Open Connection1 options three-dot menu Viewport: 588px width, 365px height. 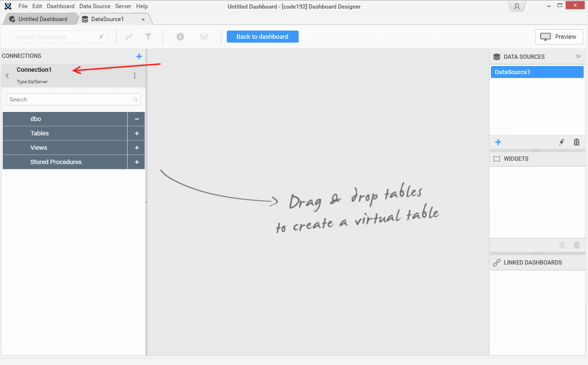134,76
